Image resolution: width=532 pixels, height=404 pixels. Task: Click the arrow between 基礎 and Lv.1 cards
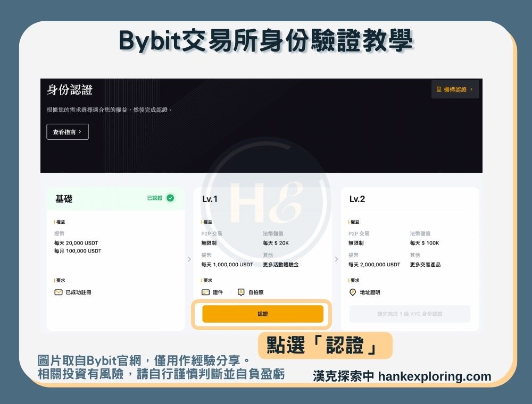[189, 259]
